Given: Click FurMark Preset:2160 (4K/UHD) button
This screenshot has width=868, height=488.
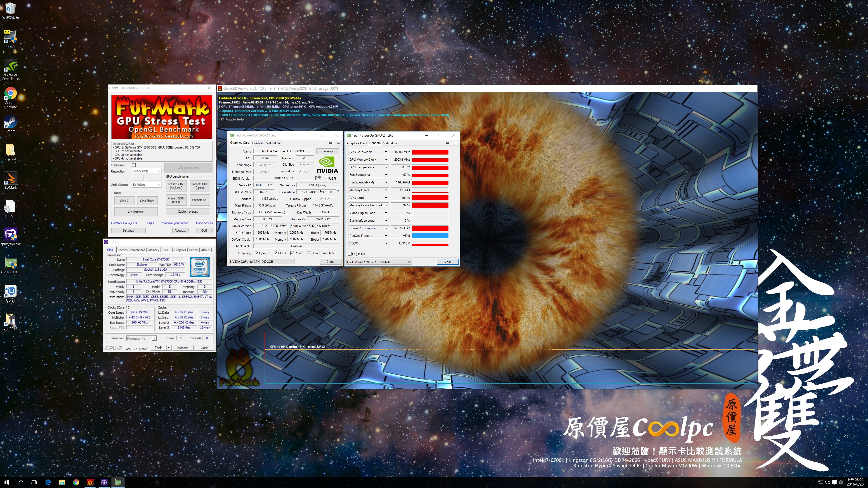Looking at the screenshot, I should tap(176, 186).
